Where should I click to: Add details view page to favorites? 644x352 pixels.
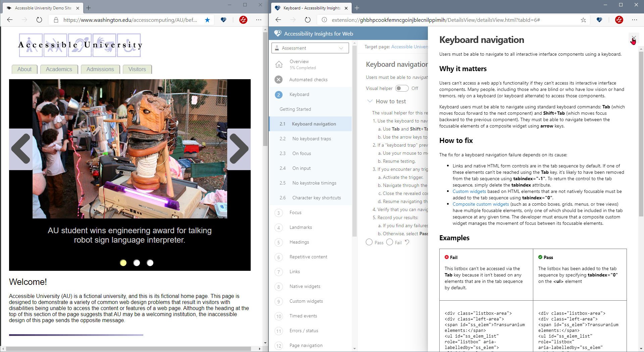click(x=583, y=20)
